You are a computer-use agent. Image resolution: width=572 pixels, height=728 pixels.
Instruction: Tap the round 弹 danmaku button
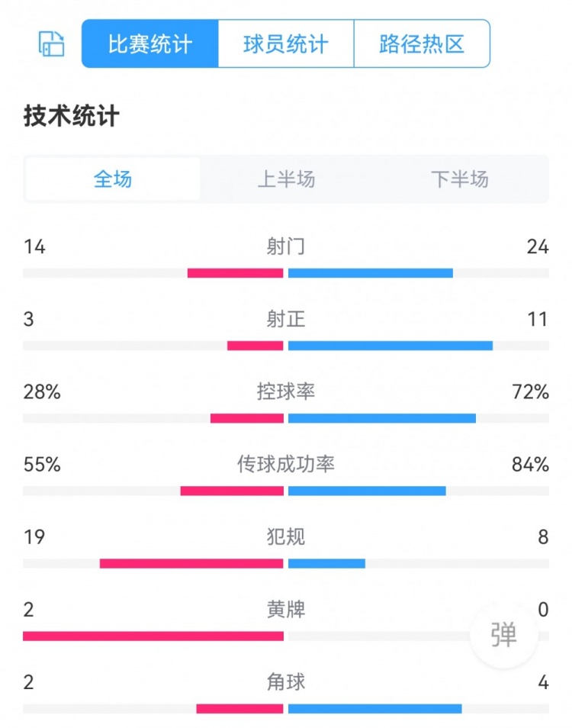pos(503,635)
